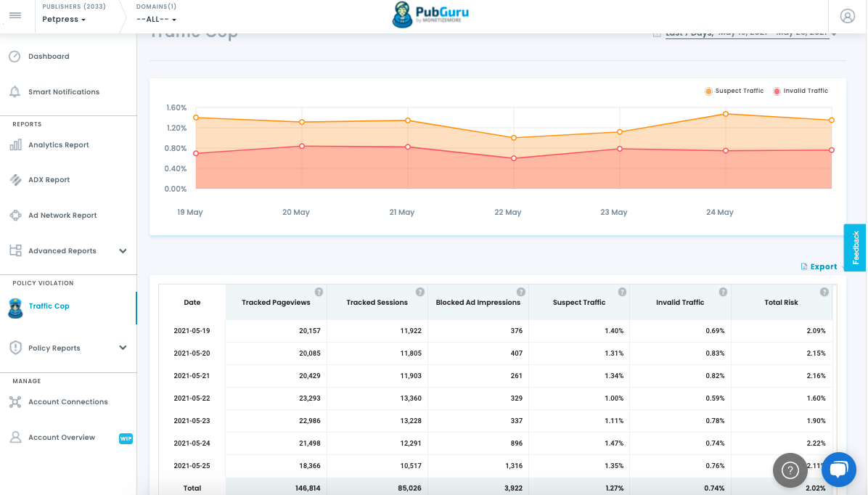
Task: Show info tooltip for Tracked Pageviews
Action: pyautogui.click(x=319, y=292)
